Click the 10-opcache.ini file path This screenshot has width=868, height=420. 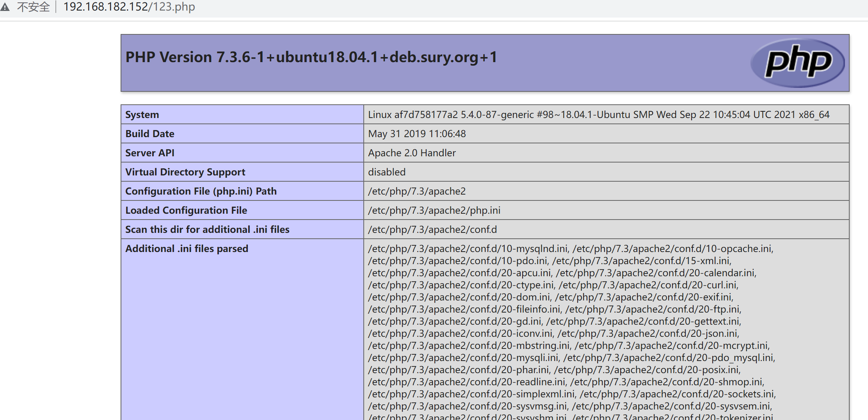[x=672, y=248]
